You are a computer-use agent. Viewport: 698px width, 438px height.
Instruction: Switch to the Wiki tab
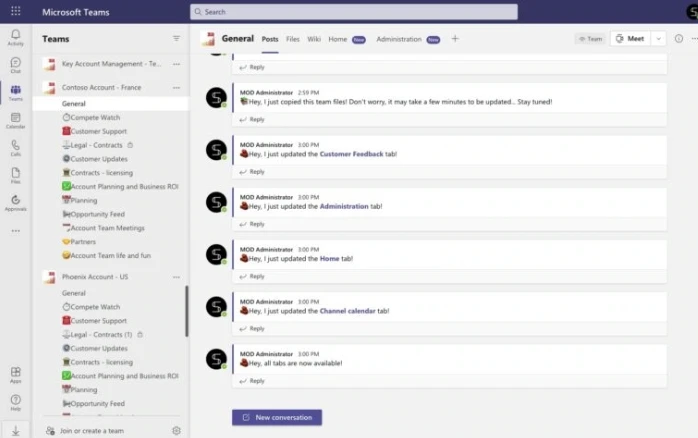coord(314,39)
